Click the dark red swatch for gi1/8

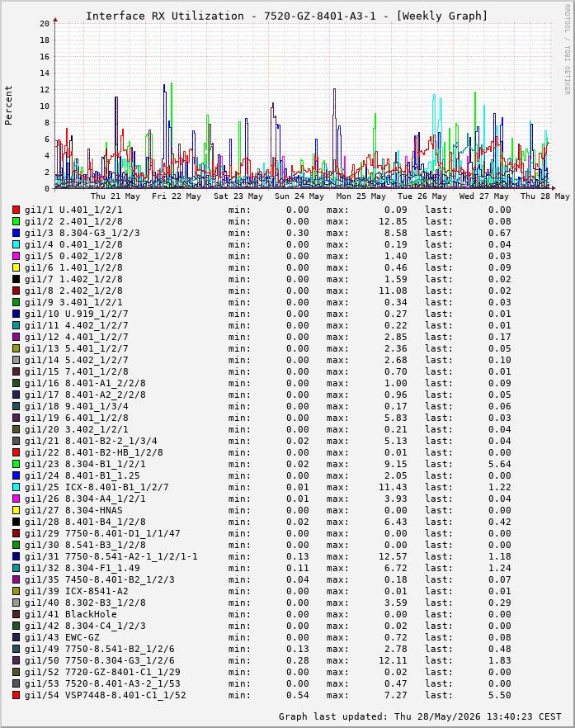[16, 291]
